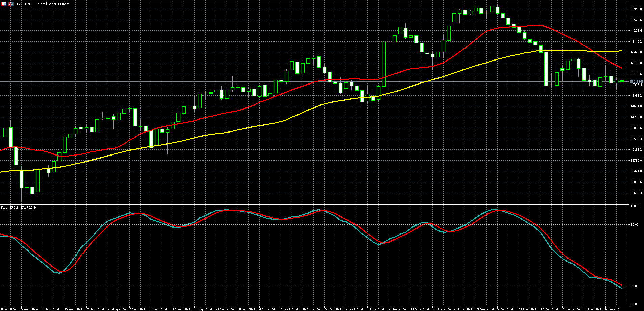
Task: Click the 42735.6 price scale label
Action: click(x=636, y=74)
